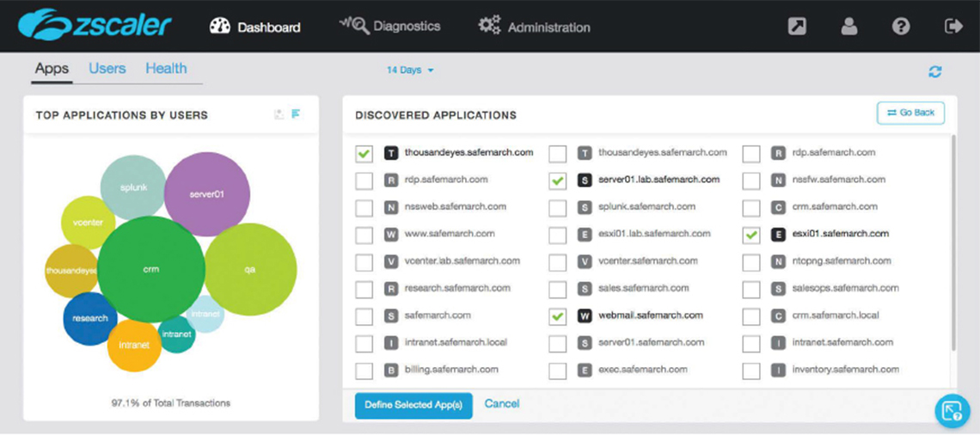Image resolution: width=980 pixels, height=435 pixels.
Task: Click esxi01.lab.safemarch.com in the list
Action: (x=654, y=234)
